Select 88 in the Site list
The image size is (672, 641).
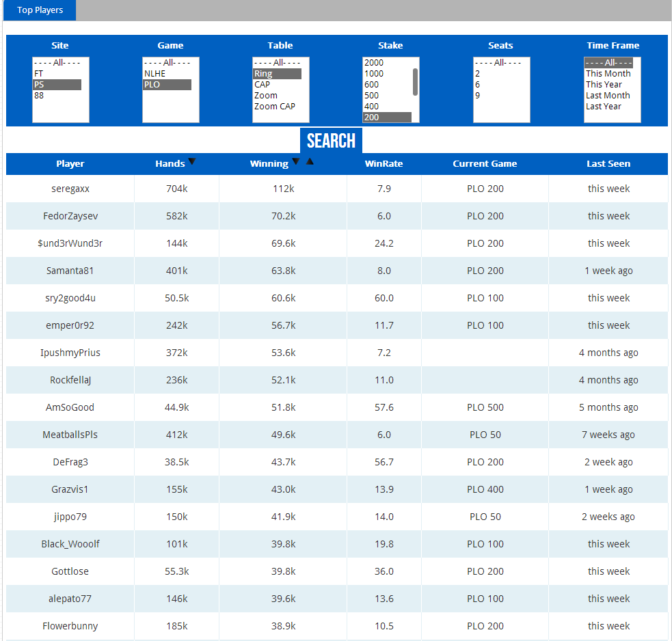coord(57,96)
